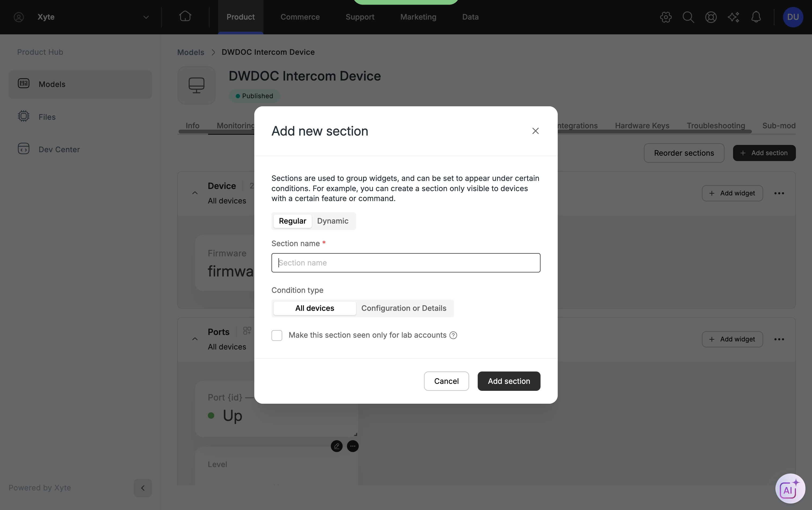Click the lab accounts help question icon
Image resolution: width=812 pixels, height=510 pixels.
(453, 335)
